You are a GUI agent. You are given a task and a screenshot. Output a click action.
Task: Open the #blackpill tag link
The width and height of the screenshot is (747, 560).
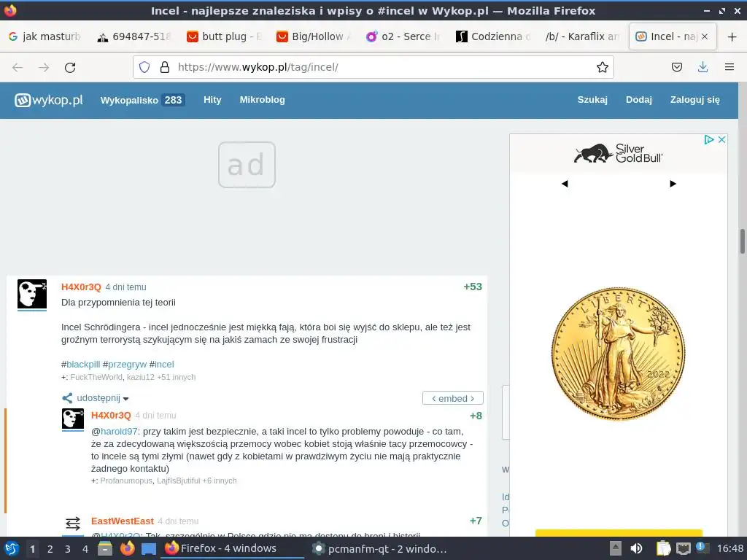pos(80,365)
